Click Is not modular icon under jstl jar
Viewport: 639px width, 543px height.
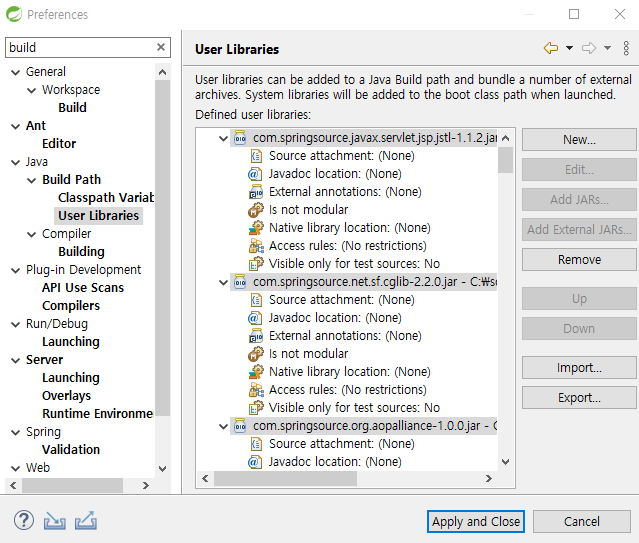[256, 210]
